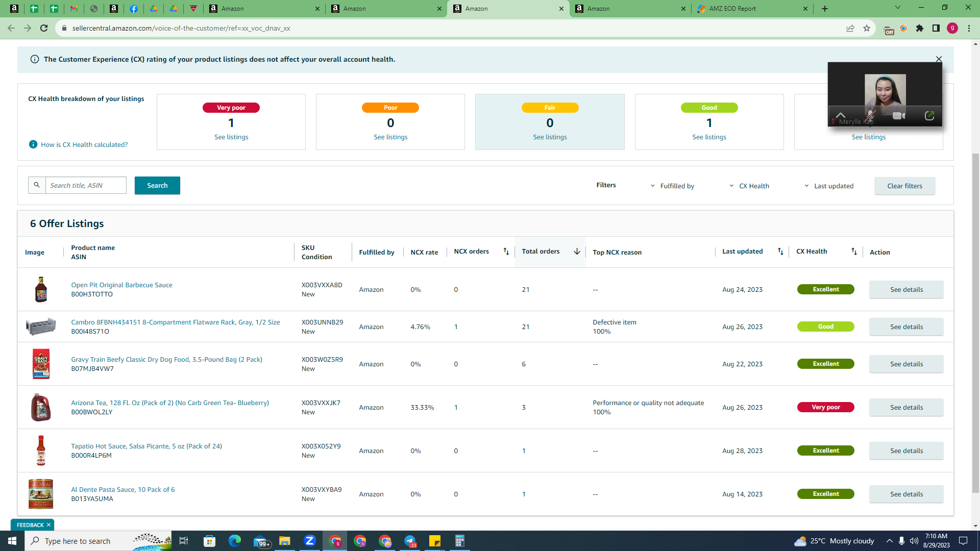
Task: Open the share page icon in address bar
Action: pyautogui.click(x=850, y=28)
